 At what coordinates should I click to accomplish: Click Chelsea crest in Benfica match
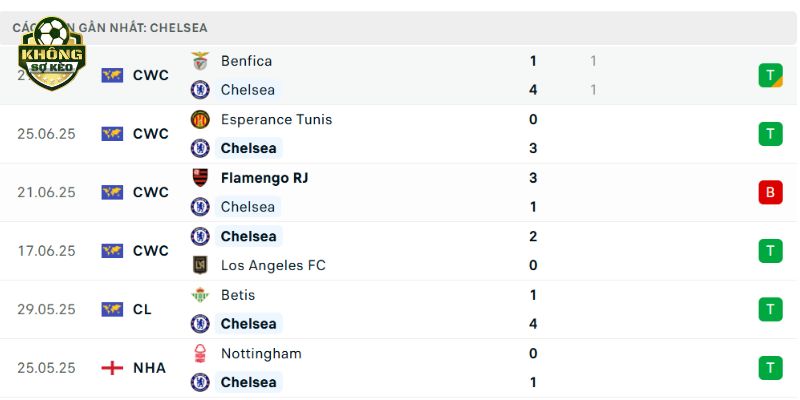point(200,90)
